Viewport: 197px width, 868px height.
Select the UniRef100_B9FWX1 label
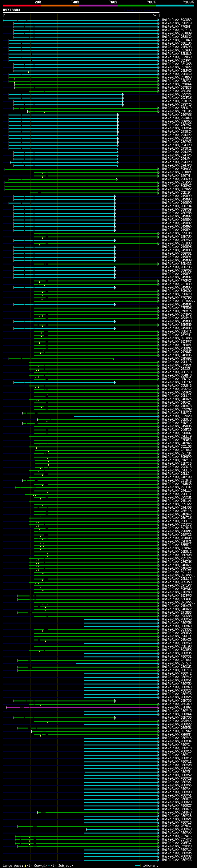click(177, 541)
